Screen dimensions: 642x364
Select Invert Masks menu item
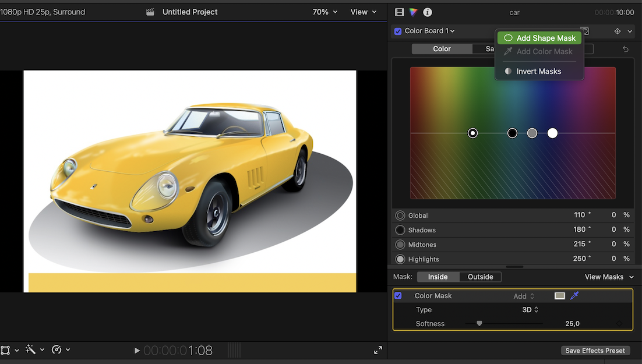coord(538,71)
